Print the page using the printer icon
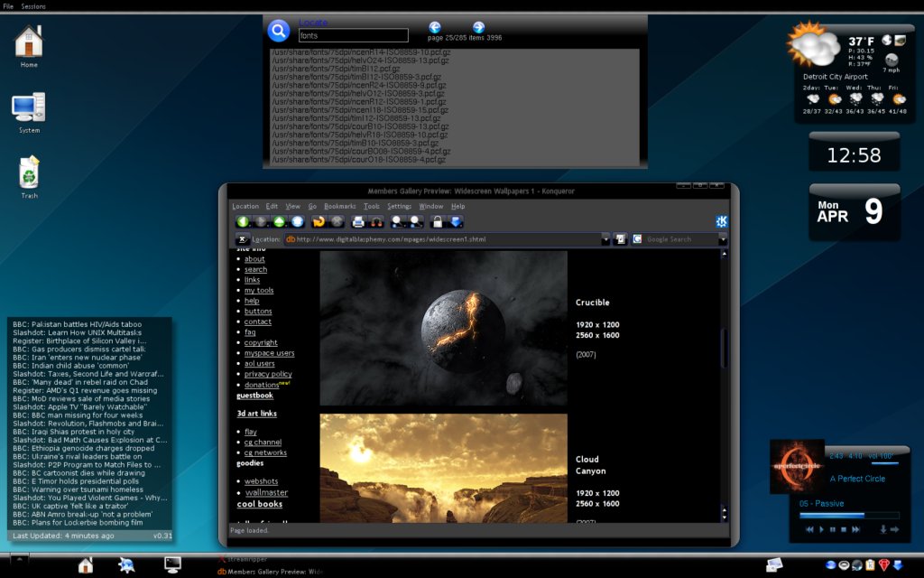This screenshot has width=924, height=578. (358, 222)
